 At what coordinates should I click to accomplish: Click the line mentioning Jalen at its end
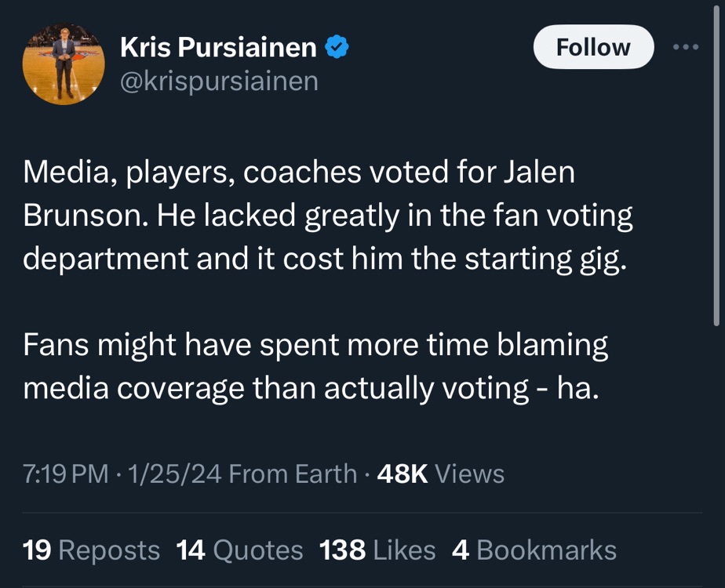tap(299, 172)
